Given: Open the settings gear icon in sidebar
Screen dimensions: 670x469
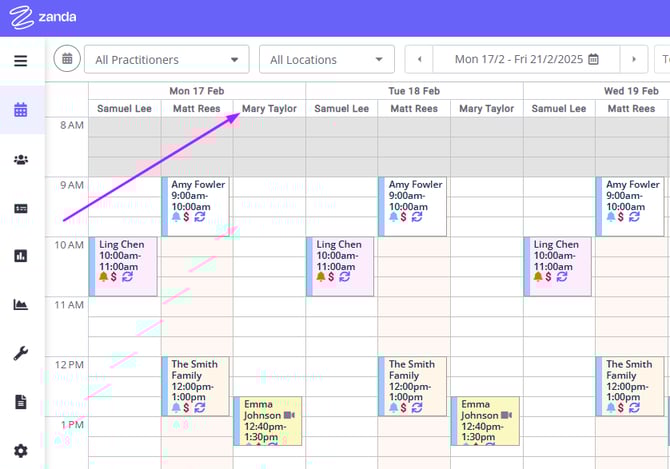Looking at the screenshot, I should pos(20,451).
